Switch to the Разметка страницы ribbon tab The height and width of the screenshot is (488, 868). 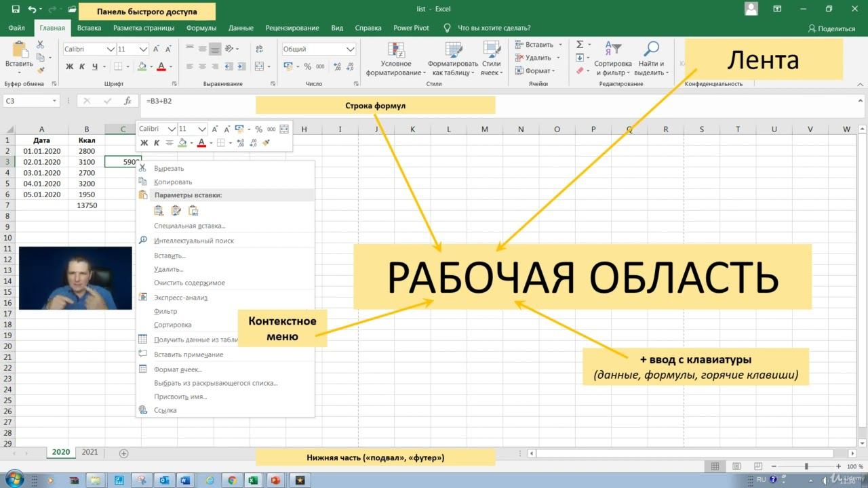click(x=144, y=28)
